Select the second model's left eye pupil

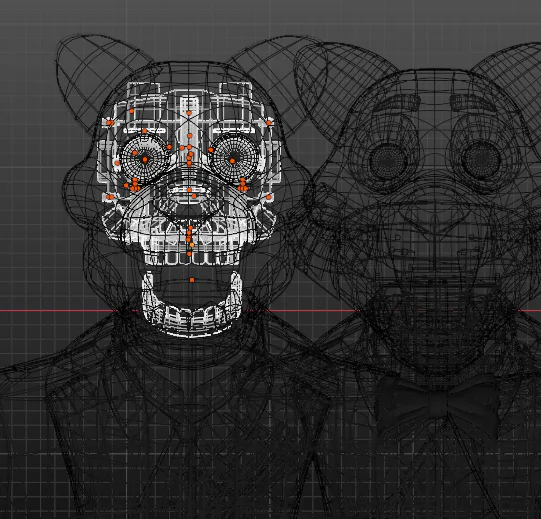click(388, 160)
